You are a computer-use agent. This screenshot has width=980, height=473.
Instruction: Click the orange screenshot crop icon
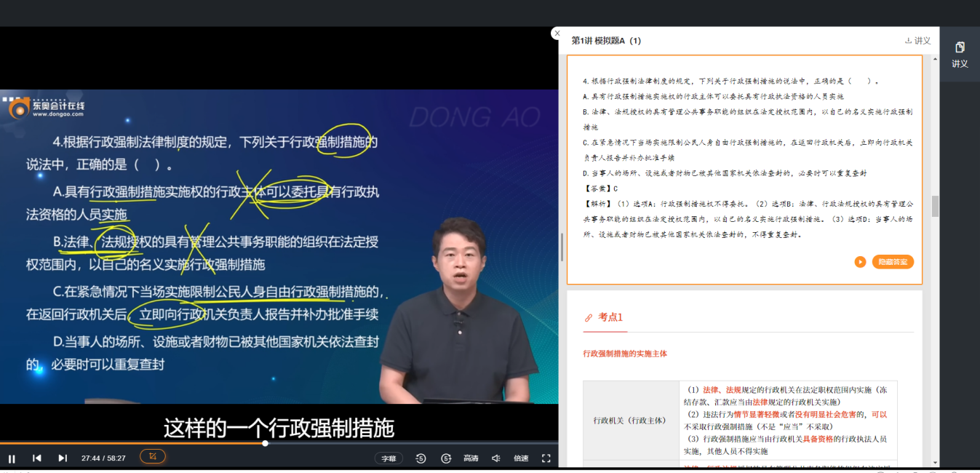(153, 456)
